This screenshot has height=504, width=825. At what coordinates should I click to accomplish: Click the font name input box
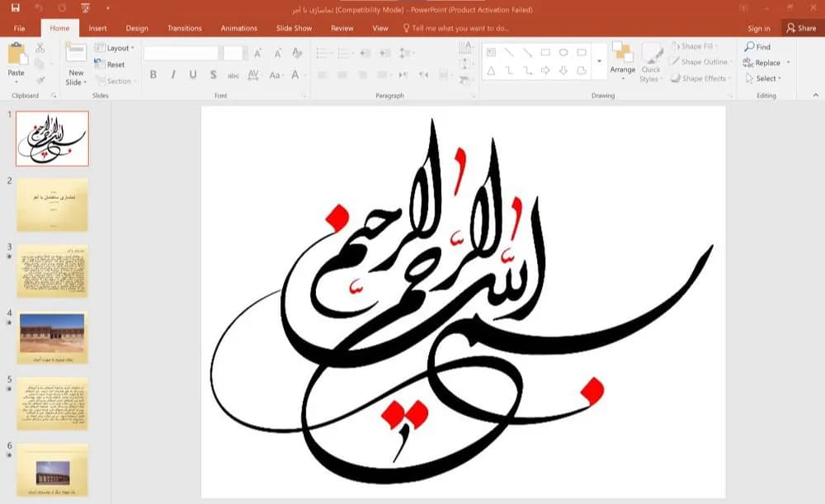click(x=181, y=53)
